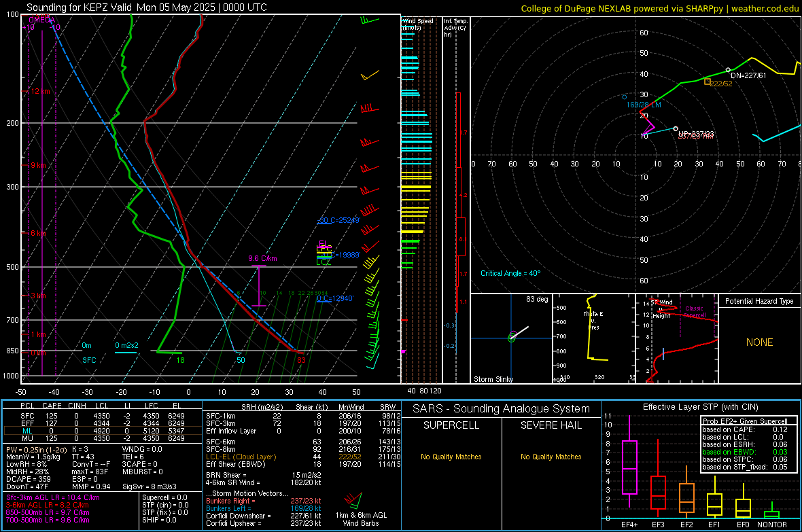Click the 'Storm Slinky' panel label
The image size is (802, 532).
pyautogui.click(x=493, y=379)
